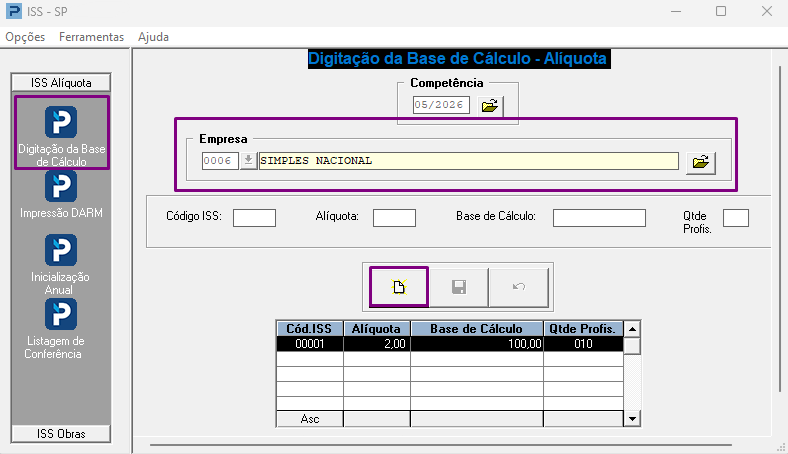Click the grid scroll up arrow
Viewport: 788px width, 454px height.
point(632,329)
